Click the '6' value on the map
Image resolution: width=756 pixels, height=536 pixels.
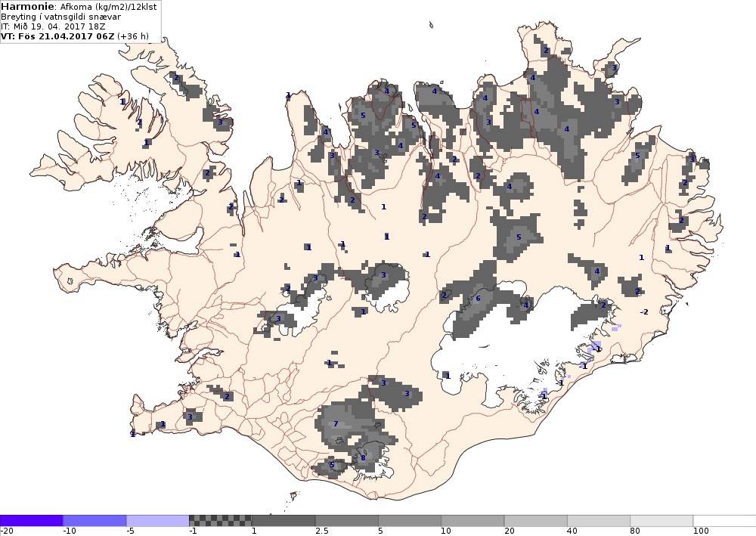(478, 299)
